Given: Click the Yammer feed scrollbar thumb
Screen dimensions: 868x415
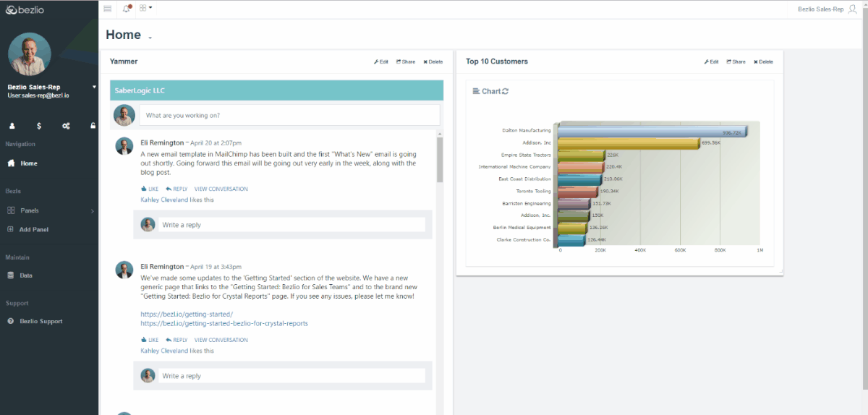Looking at the screenshot, I should click(440, 160).
